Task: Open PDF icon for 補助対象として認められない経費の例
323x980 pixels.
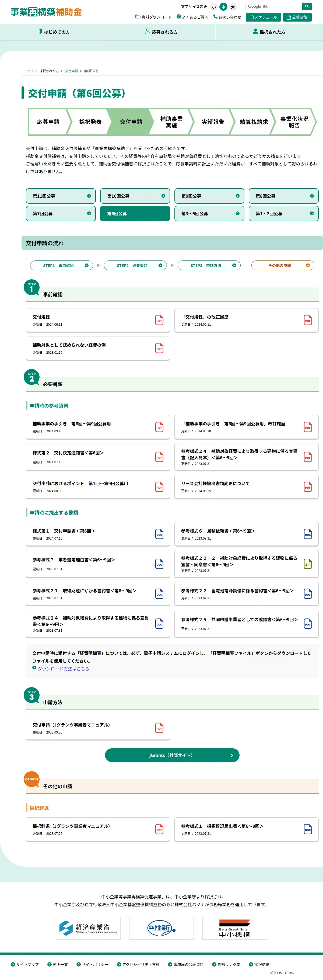Action: [159, 349]
